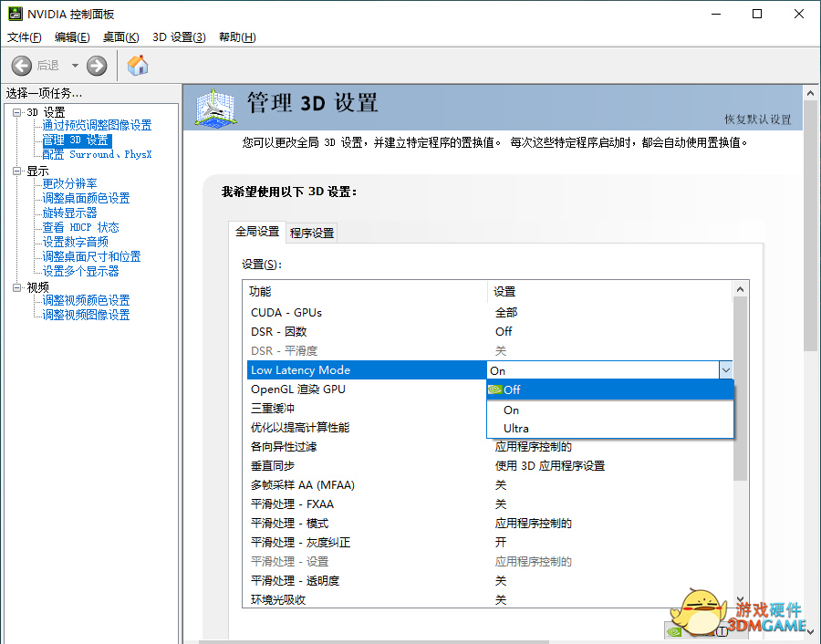The image size is (821, 644).
Task: Select the OpenGL 渲染 GPU row
Action: (367, 390)
